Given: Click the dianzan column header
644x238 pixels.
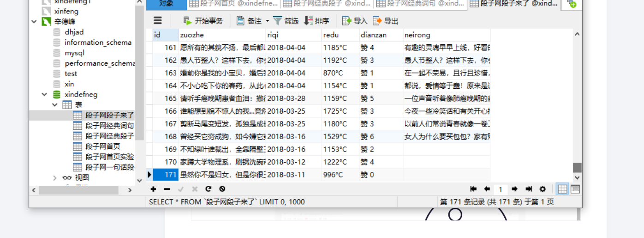Looking at the screenshot, I should pos(381,35).
